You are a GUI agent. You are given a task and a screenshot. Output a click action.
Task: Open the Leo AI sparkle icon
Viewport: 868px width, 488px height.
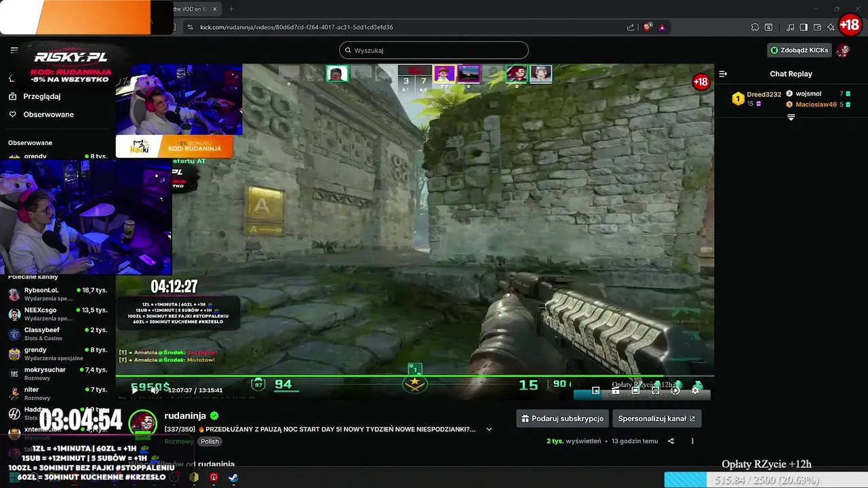coord(831,27)
